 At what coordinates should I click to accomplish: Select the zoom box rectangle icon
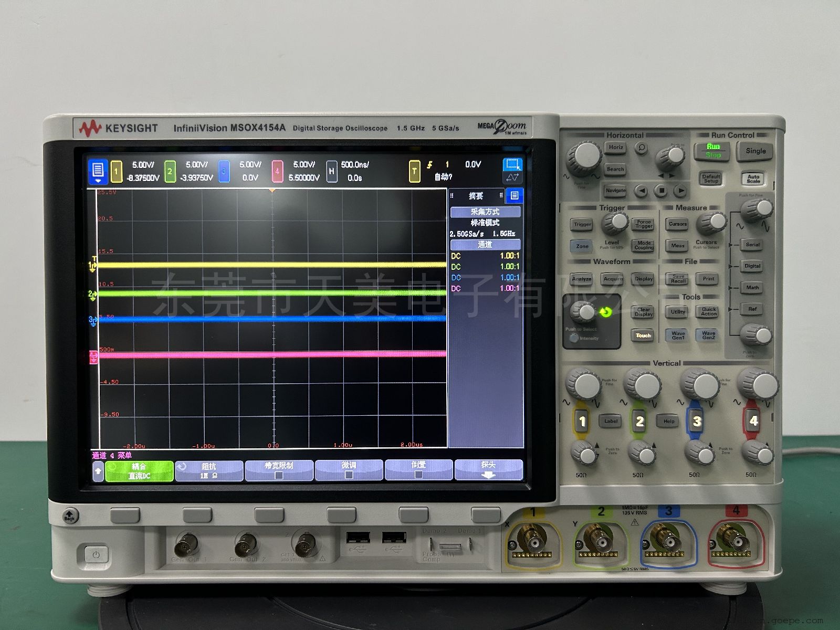click(x=512, y=164)
